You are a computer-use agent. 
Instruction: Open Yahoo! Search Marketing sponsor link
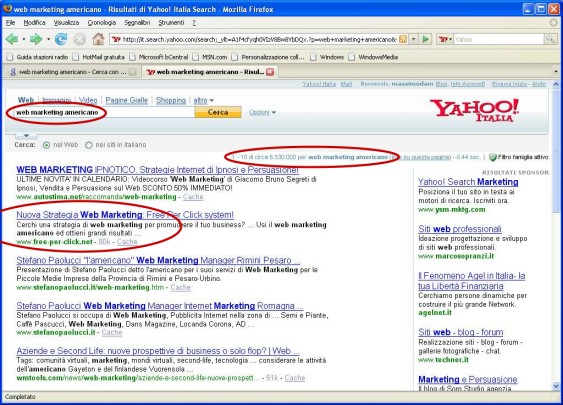[x=468, y=182]
